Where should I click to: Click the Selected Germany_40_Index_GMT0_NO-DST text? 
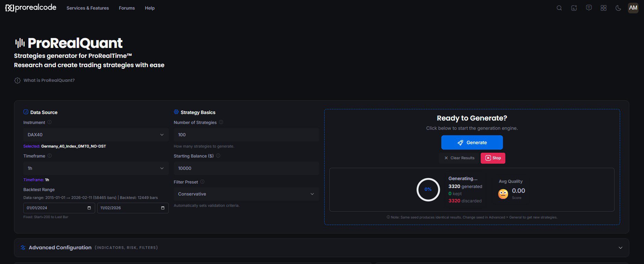pos(65,146)
